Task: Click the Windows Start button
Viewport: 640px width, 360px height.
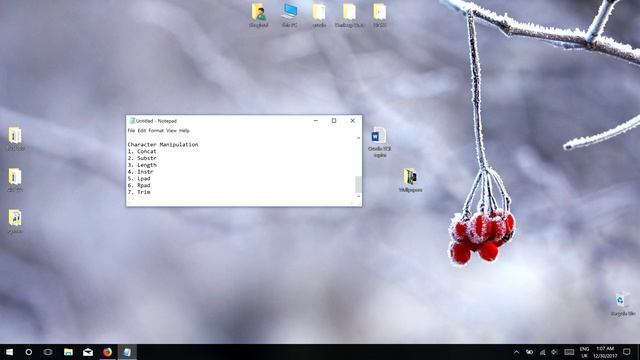Action: 9,352
